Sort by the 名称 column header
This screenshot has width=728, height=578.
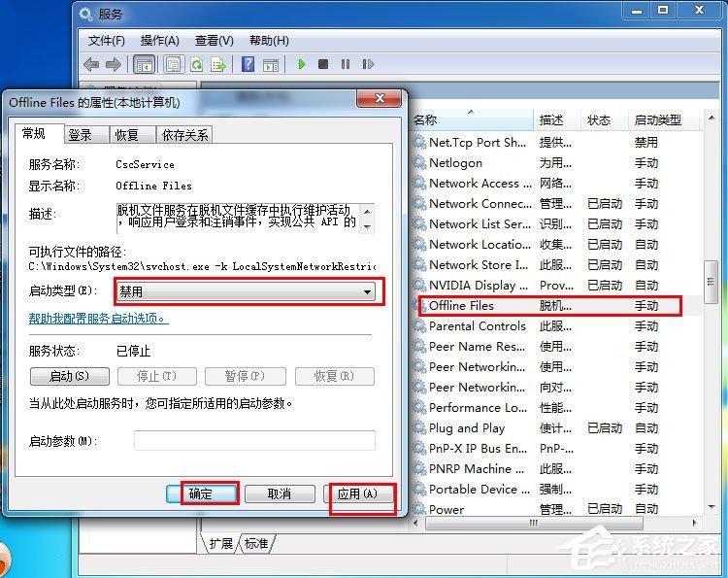coord(472,120)
